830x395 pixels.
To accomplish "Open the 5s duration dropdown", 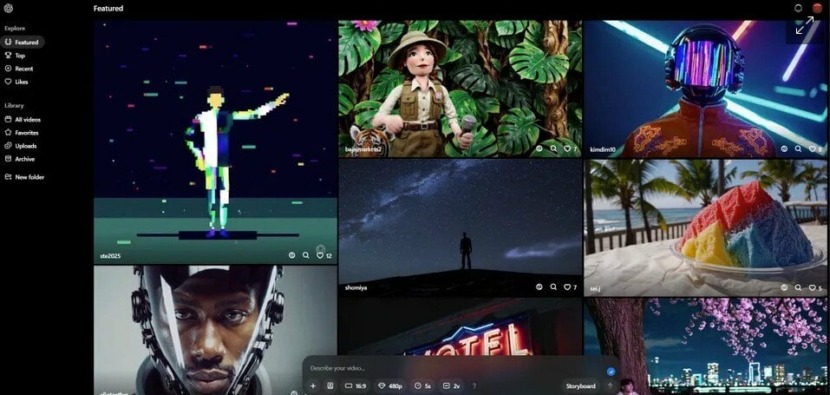I will click(422, 386).
